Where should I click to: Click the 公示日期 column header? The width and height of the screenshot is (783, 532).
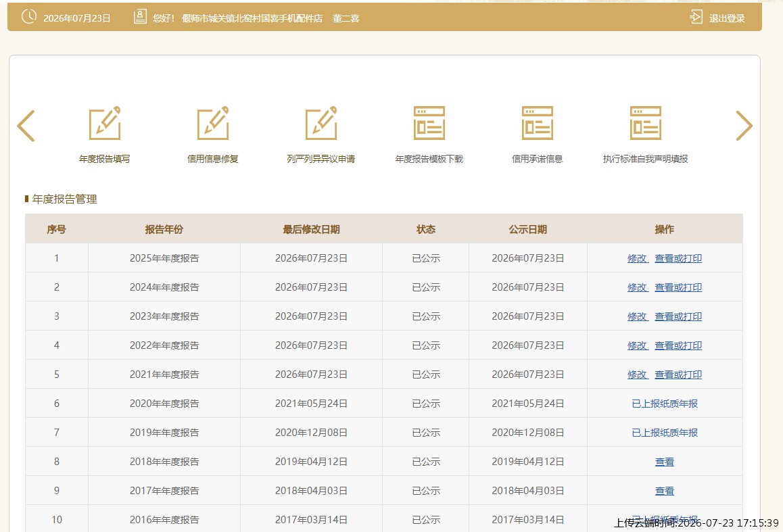[528, 229]
